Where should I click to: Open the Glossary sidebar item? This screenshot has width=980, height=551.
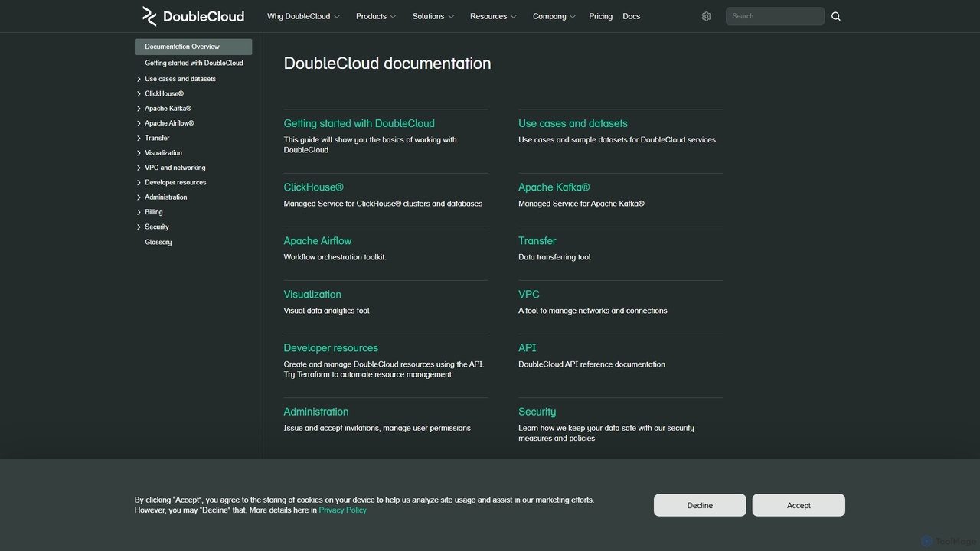pos(158,242)
